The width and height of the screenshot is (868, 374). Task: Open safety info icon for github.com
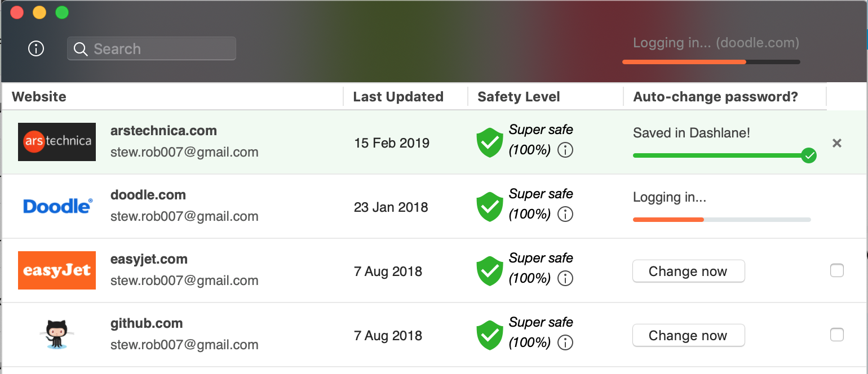click(x=565, y=343)
